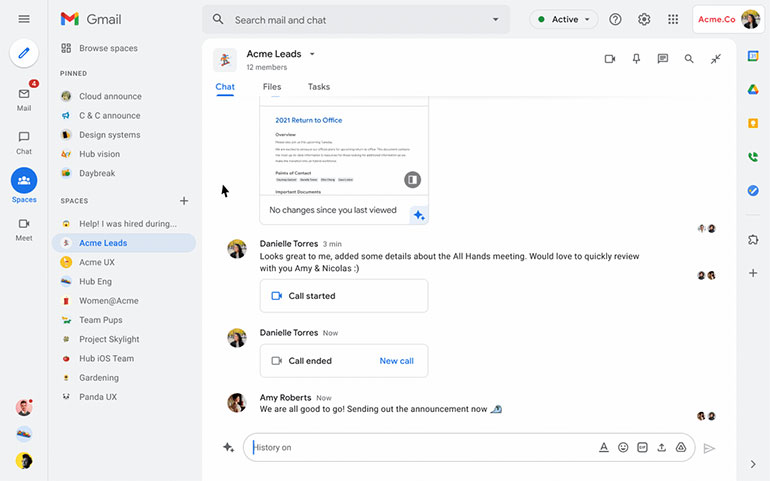Click the send message arrow
The width and height of the screenshot is (770, 481).
click(x=709, y=448)
